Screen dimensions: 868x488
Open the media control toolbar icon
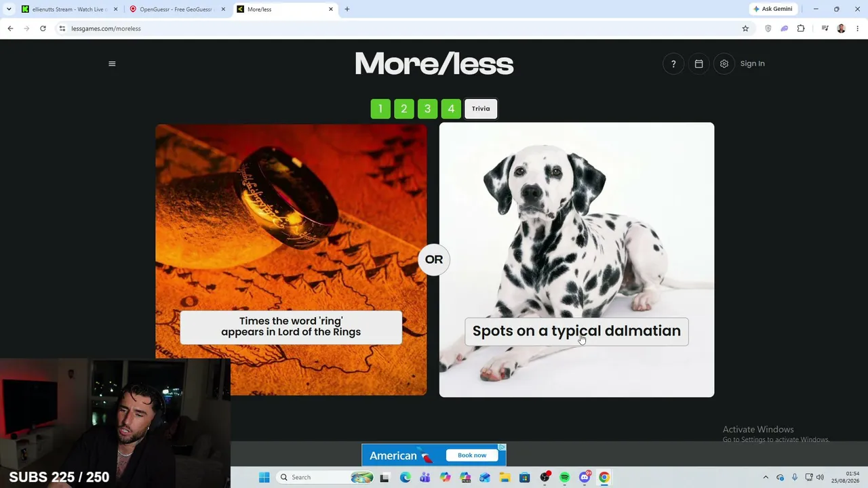coord(825,28)
